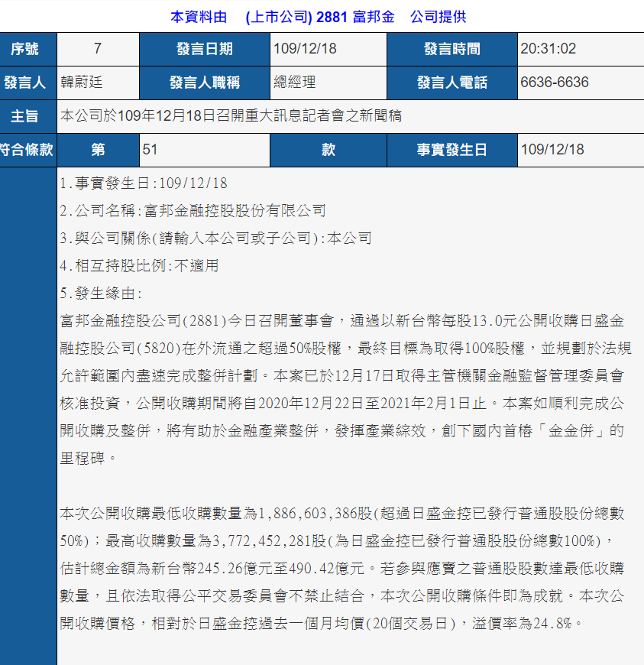Image resolution: width=644 pixels, height=665 pixels.
Task: Click the time value '20:31:02'
Action: click(x=549, y=49)
